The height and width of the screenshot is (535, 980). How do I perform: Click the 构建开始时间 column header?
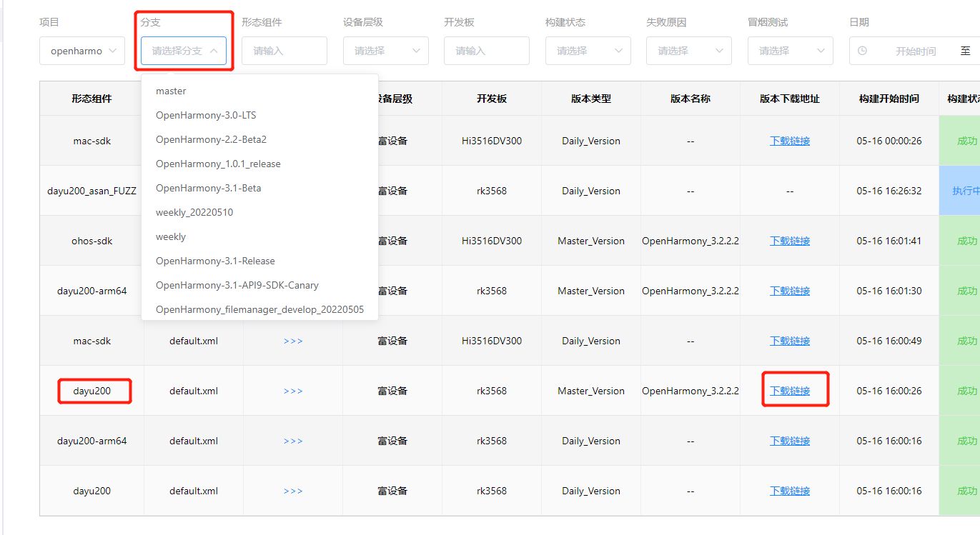pyautogui.click(x=889, y=99)
